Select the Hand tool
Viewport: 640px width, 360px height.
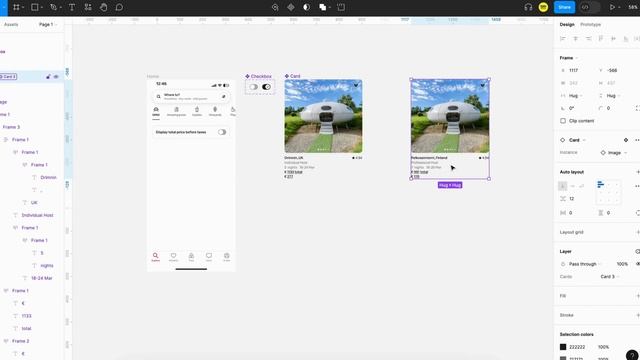click(104, 7)
